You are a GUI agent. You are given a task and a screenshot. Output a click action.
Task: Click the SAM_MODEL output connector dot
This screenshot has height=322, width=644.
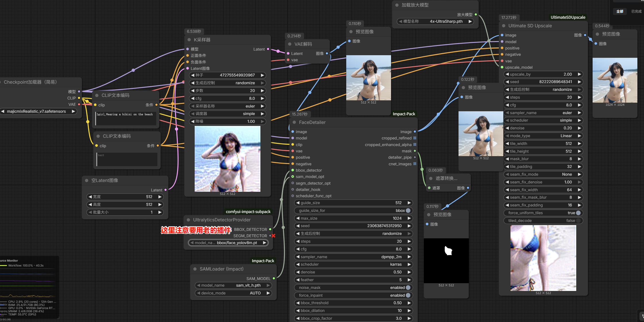(274, 278)
